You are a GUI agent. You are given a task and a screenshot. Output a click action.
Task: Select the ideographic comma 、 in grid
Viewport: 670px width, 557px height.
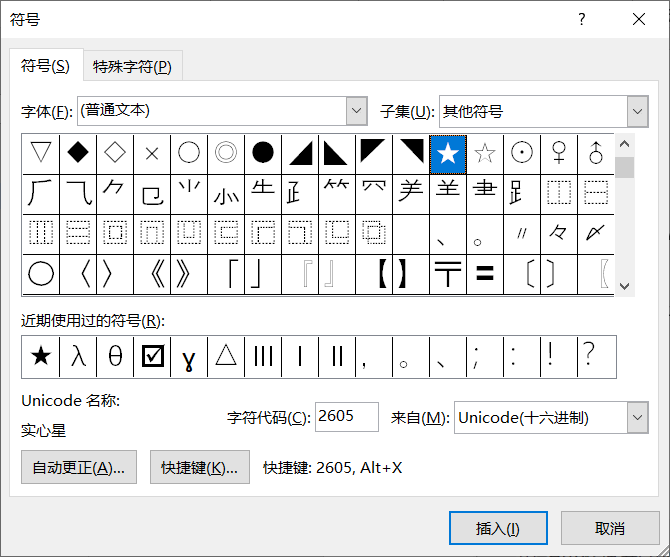[448, 234]
